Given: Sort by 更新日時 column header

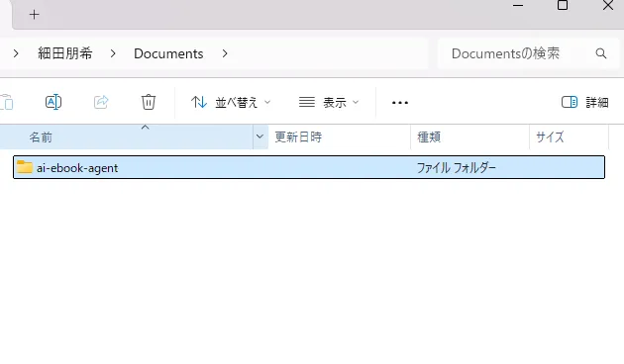Looking at the screenshot, I should click(x=339, y=137).
